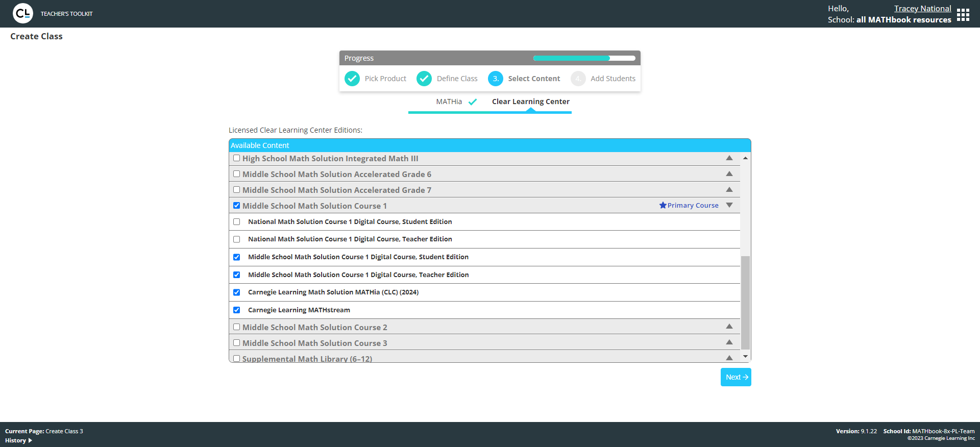Check National Math Solution Course 1 Teacher Edition
The width and height of the screenshot is (980, 447).
[x=237, y=239]
